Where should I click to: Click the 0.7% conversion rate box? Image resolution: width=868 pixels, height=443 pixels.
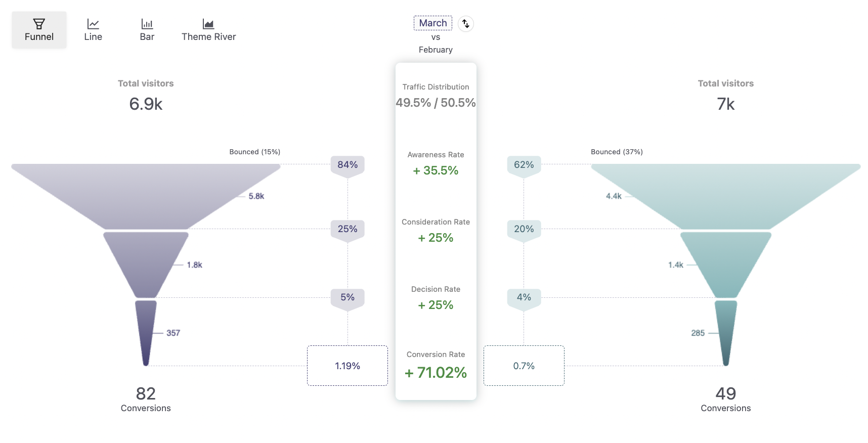point(524,365)
